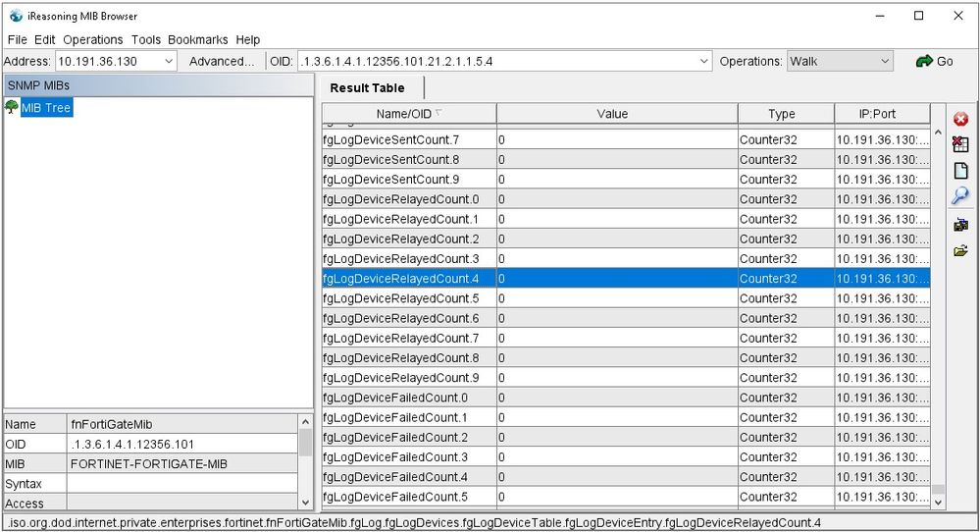The height and width of the screenshot is (532, 980).
Task: Click the SNMP MIBs panel header
Action: (x=159, y=85)
